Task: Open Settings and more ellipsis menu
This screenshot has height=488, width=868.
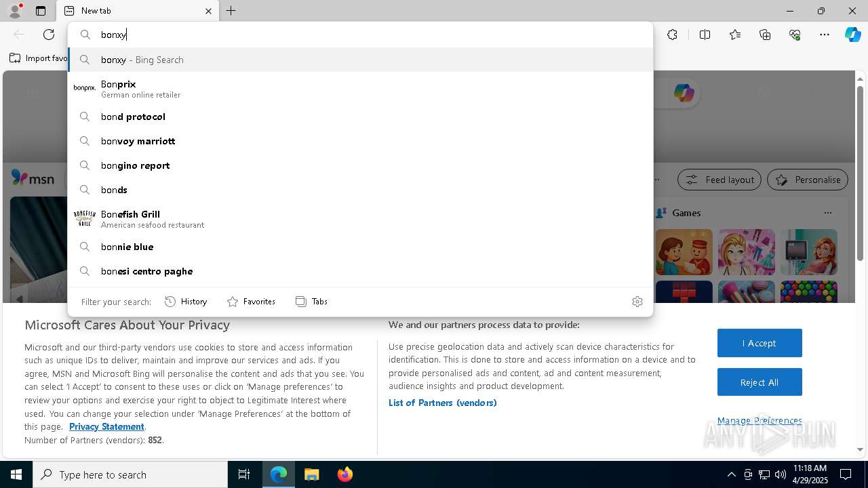Action: tap(825, 35)
